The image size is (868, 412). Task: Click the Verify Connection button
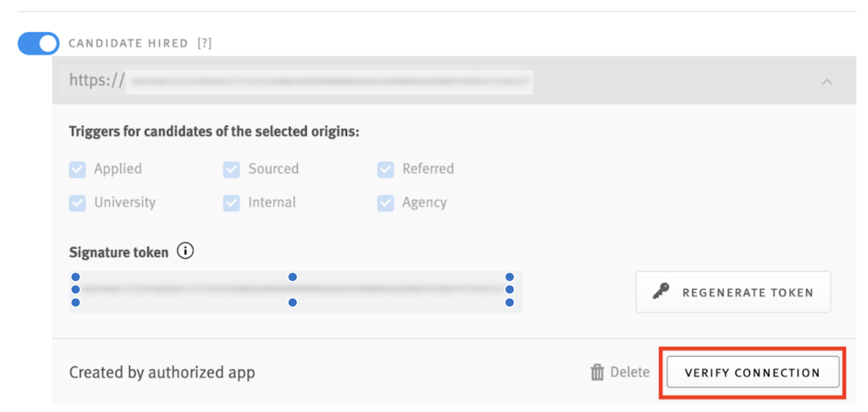point(753,372)
